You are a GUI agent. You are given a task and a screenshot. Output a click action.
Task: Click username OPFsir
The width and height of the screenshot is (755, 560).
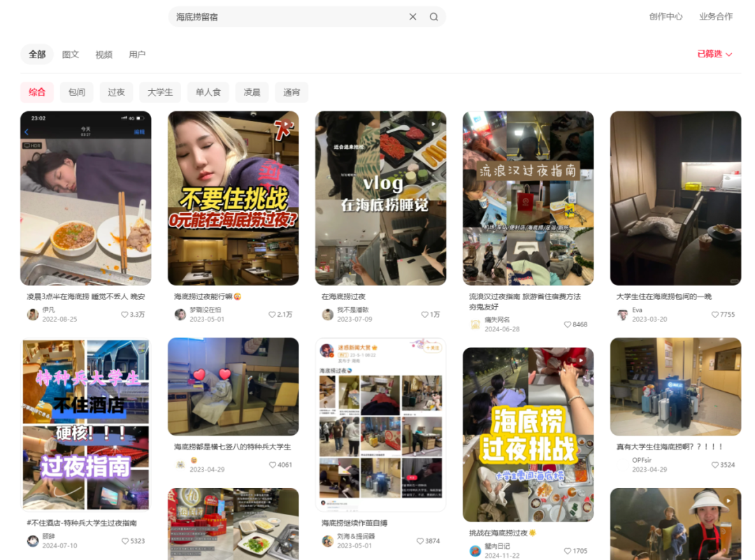click(641, 460)
